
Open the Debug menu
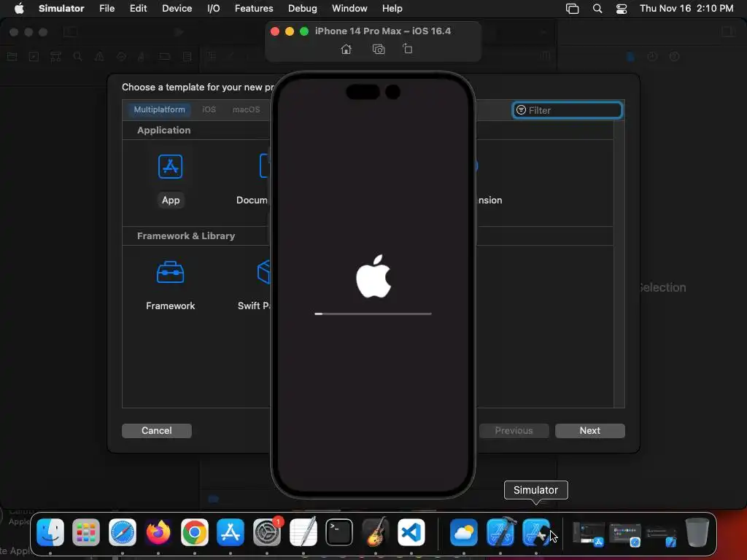tap(303, 9)
